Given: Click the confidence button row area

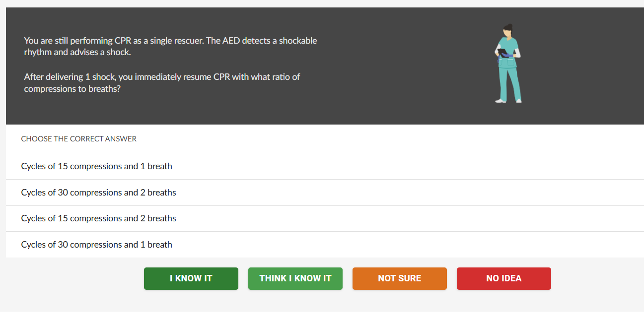Looking at the screenshot, I should (348, 278).
